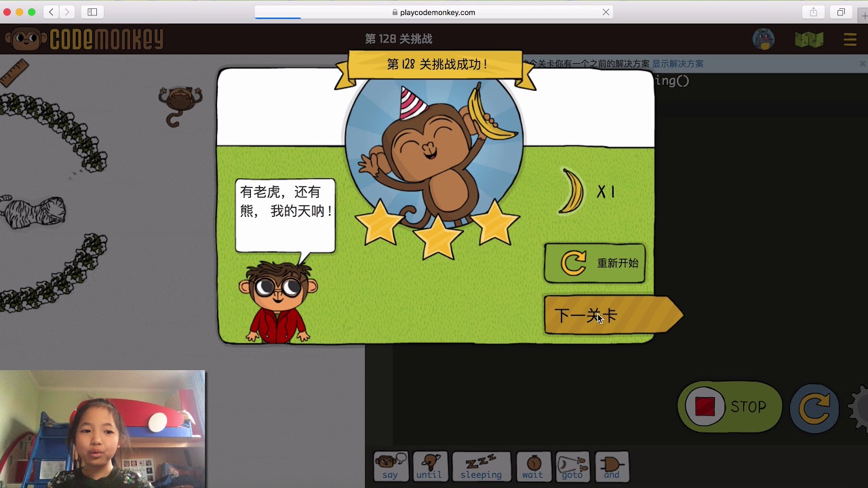Stop page loading with the X in the address bar
The image size is (868, 488).
(x=606, y=12)
